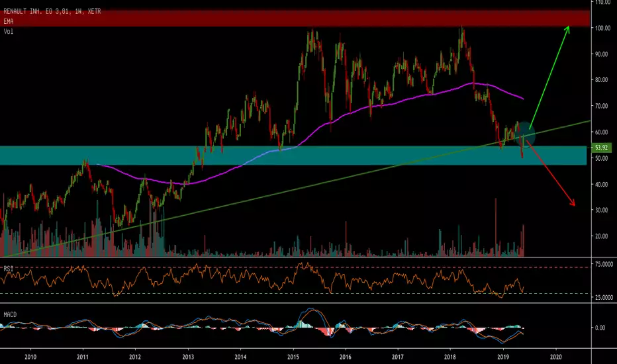Click the RSI pane label
Image resolution: width=617 pixels, height=364 pixels.
(x=8, y=269)
